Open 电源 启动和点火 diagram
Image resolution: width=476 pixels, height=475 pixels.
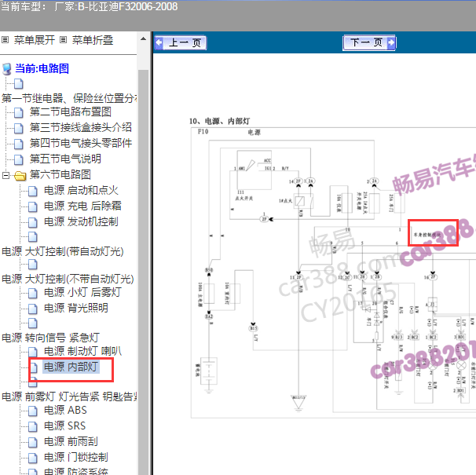pyautogui.click(x=81, y=190)
